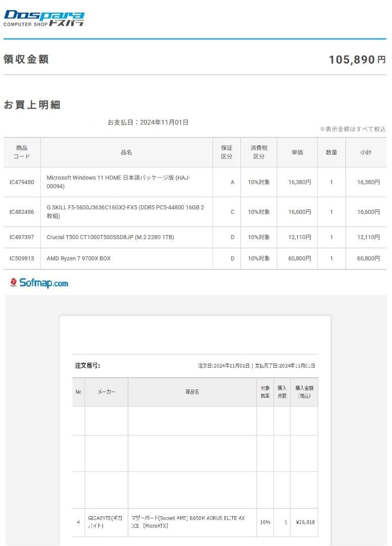Click subtotal 60,800円 for Ryzen 7 9700X
The width and height of the screenshot is (392, 546).
click(368, 258)
